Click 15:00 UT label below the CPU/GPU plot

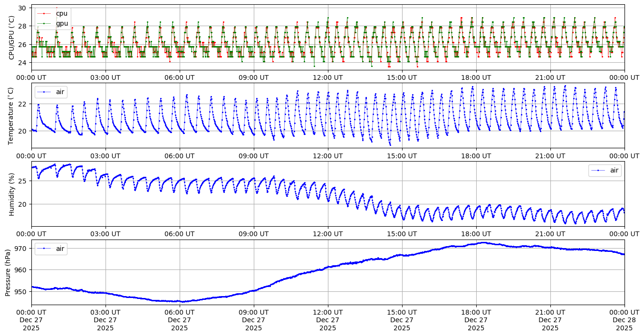[402, 77]
